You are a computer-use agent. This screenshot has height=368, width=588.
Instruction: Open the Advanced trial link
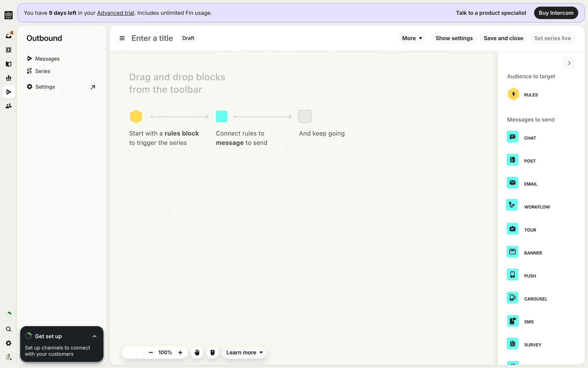point(115,13)
